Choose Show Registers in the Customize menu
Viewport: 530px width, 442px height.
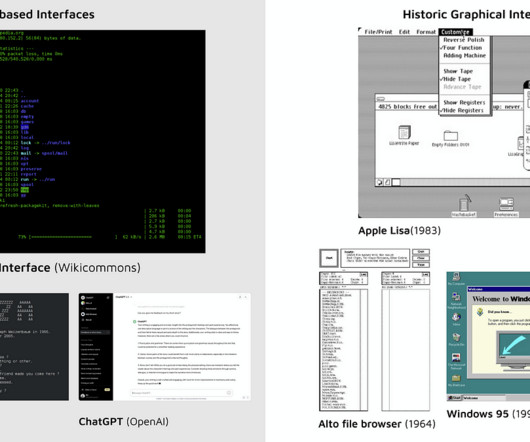[464, 102]
